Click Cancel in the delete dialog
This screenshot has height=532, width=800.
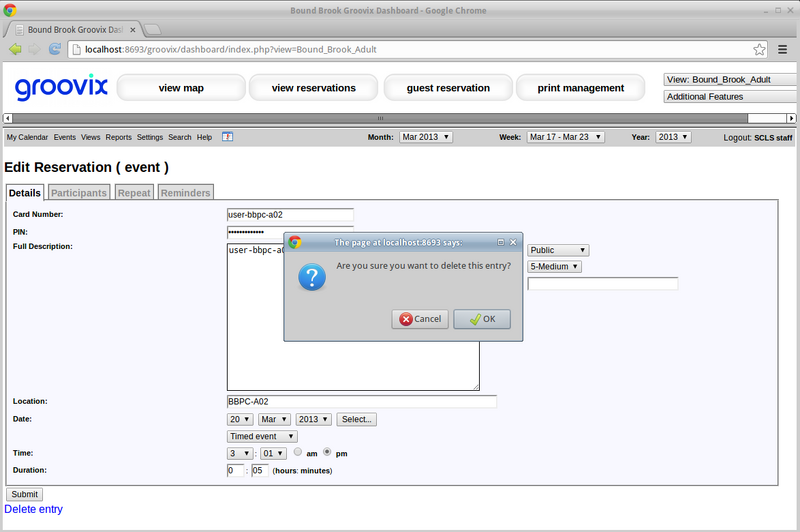420,319
